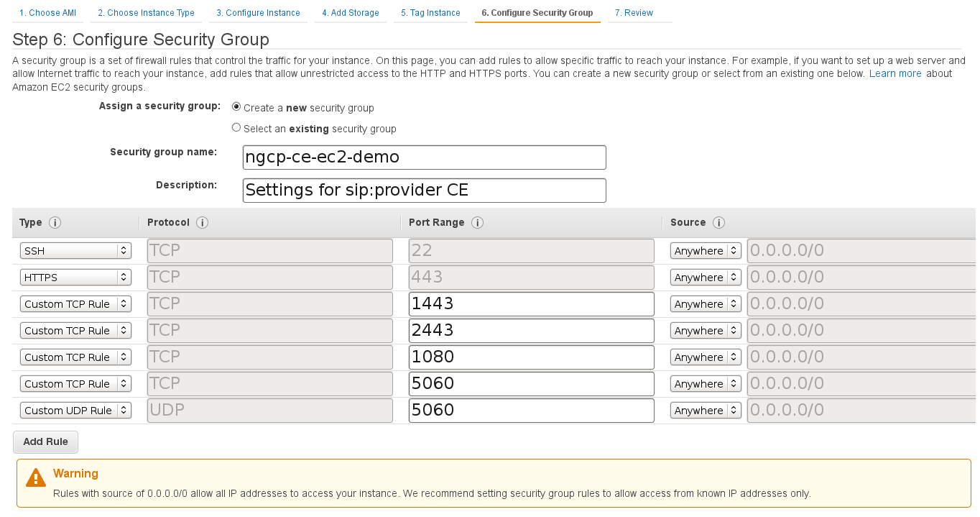Click the port range field containing 1080
The image size is (980, 517).
(x=532, y=357)
